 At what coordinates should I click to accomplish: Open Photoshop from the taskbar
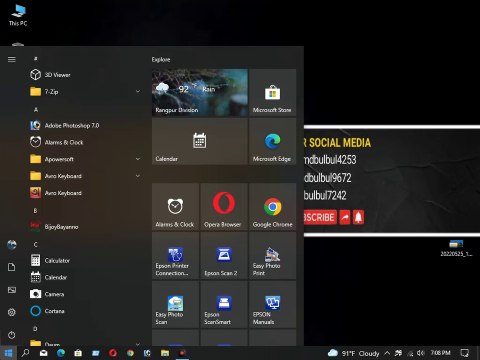click(x=147, y=353)
